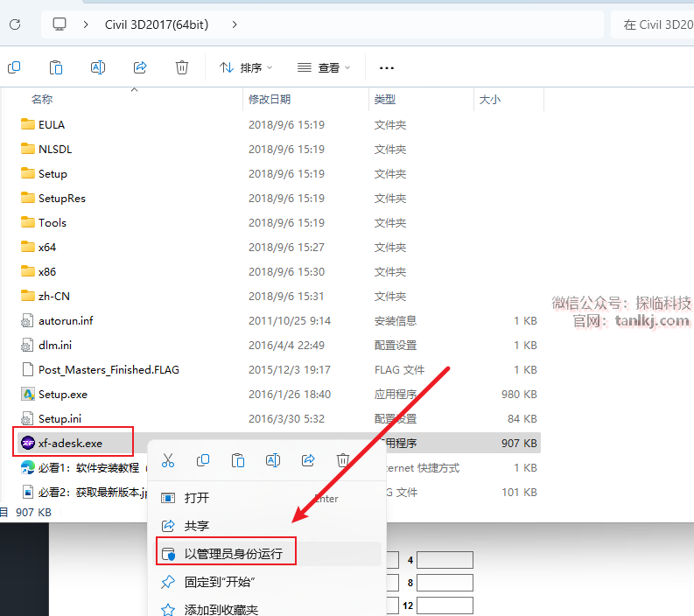Image resolution: width=694 pixels, height=616 pixels.
Task: Refresh the current folder view
Action: [x=15, y=24]
